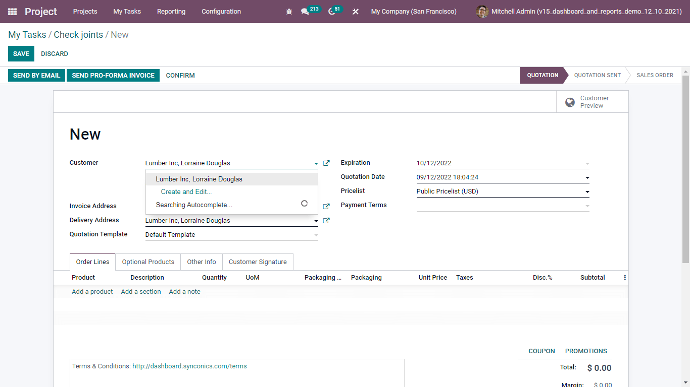This screenshot has height=387, width=690.
Task: Click the Confirm button
Action: [x=180, y=75]
